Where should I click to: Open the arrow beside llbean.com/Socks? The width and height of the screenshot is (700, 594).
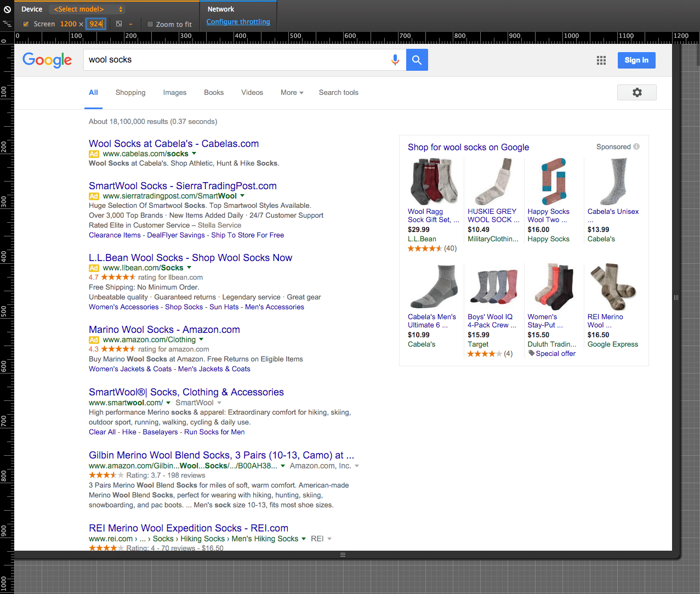pyautogui.click(x=189, y=268)
